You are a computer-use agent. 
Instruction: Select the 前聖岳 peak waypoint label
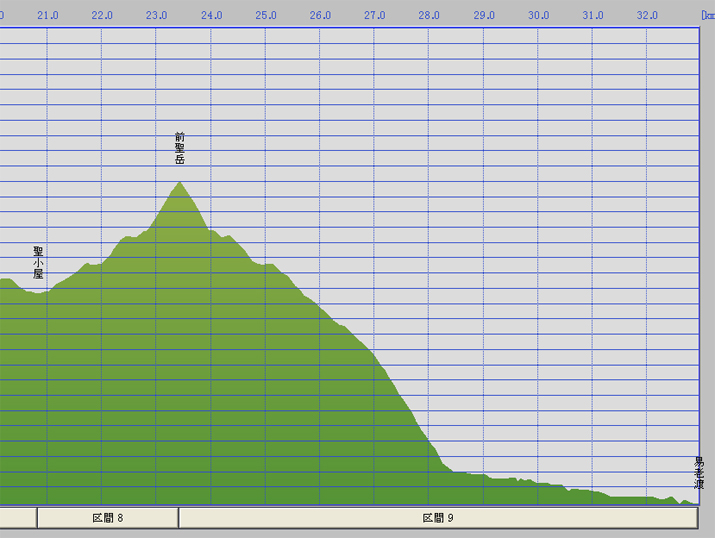[x=180, y=148]
